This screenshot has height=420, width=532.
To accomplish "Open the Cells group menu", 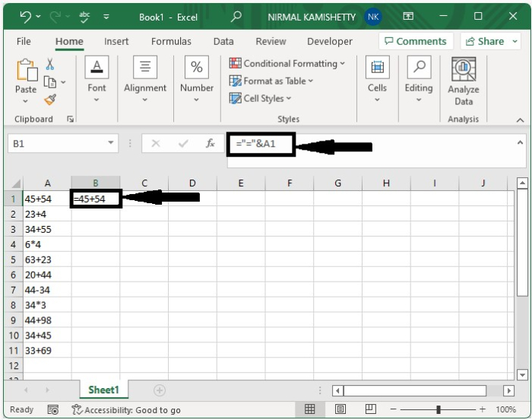I will point(377,79).
